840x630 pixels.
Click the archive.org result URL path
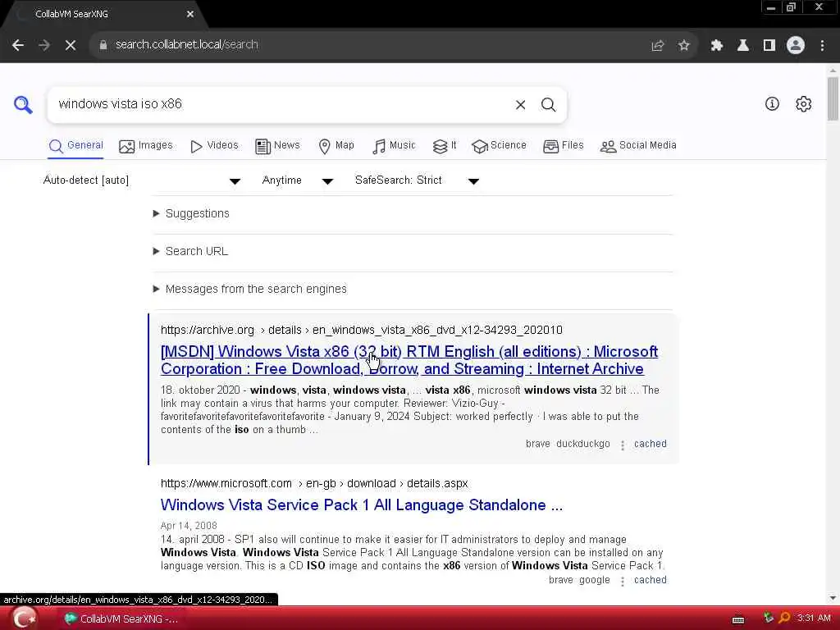coord(362,330)
